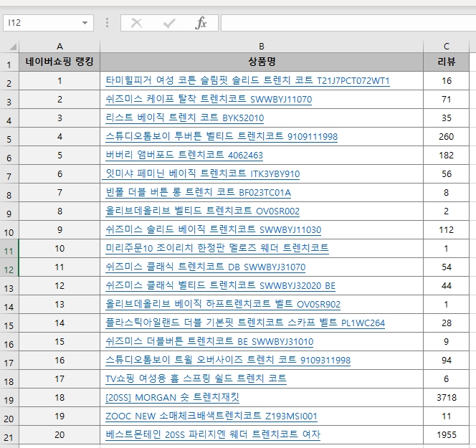The image size is (476, 448).
Task: Select review count cell 182
Action: point(446,155)
